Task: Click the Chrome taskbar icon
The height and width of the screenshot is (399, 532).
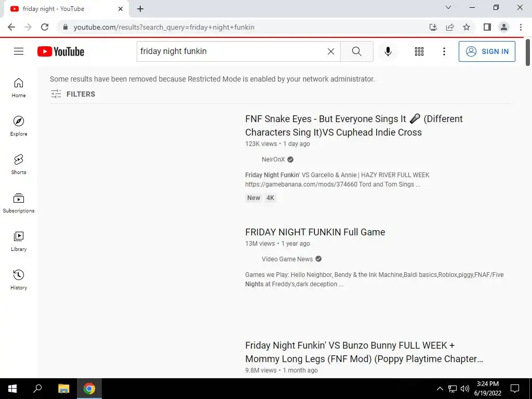Action: coord(89,389)
